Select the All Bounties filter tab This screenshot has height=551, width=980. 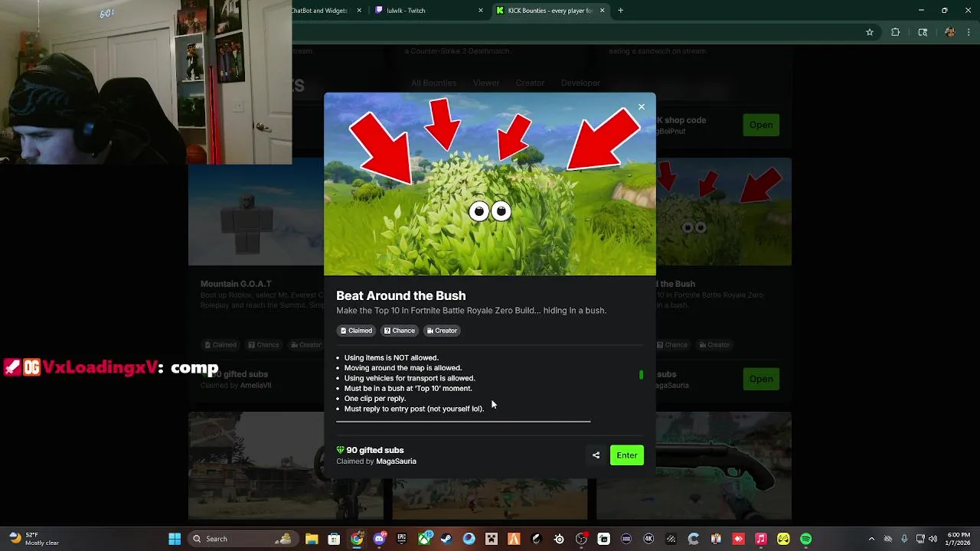pos(433,83)
